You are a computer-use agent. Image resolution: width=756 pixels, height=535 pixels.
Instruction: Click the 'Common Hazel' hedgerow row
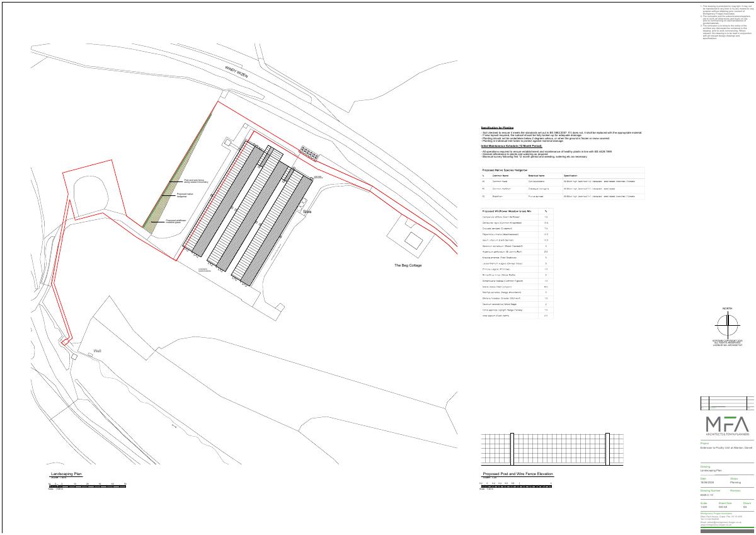point(563,181)
